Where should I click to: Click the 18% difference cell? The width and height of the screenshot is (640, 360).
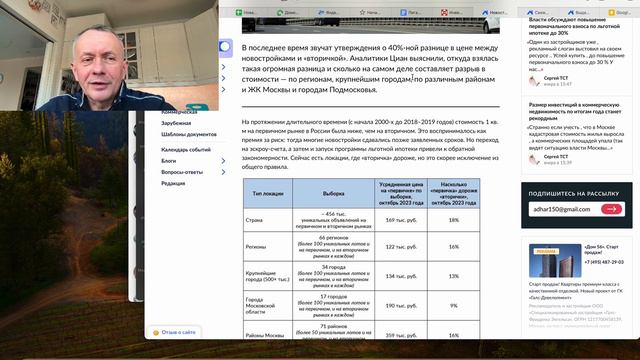pos(453,220)
